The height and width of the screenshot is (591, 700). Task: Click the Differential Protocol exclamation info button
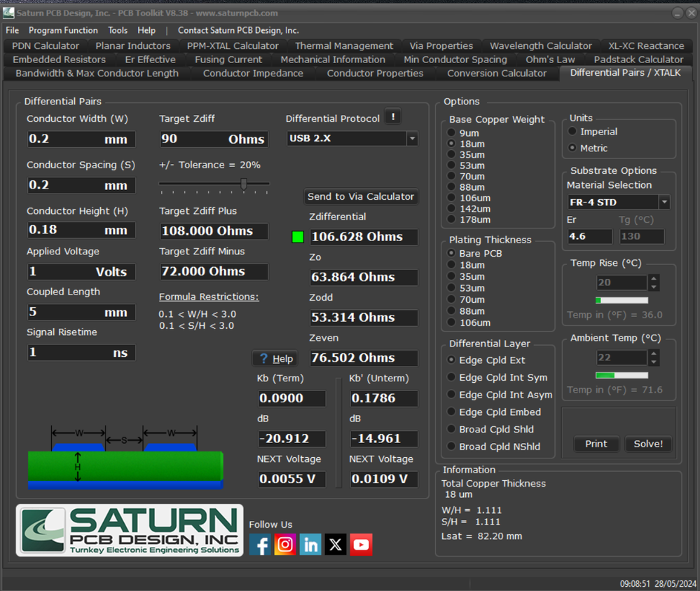(x=394, y=118)
